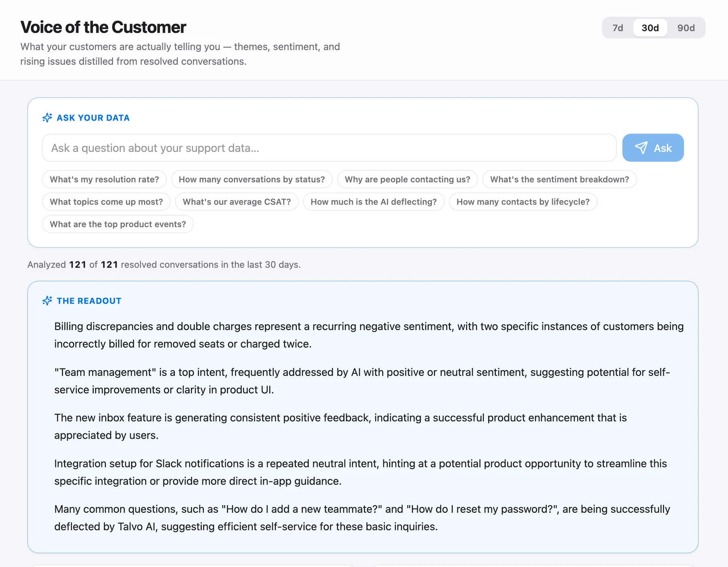The height and width of the screenshot is (567, 728).
Task: Click the readout paragraph about Talvo AI deflection
Action: [362, 518]
